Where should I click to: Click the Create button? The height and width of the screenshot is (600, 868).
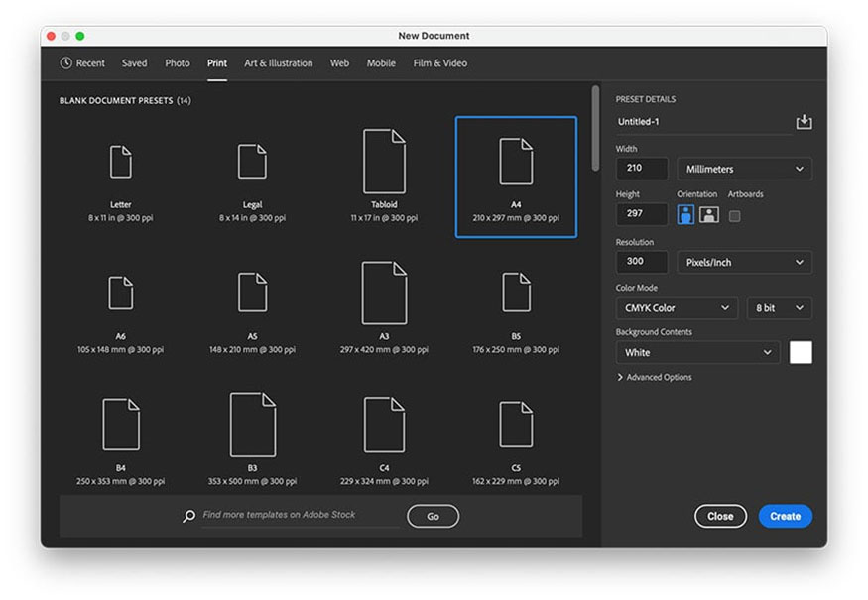tap(785, 516)
